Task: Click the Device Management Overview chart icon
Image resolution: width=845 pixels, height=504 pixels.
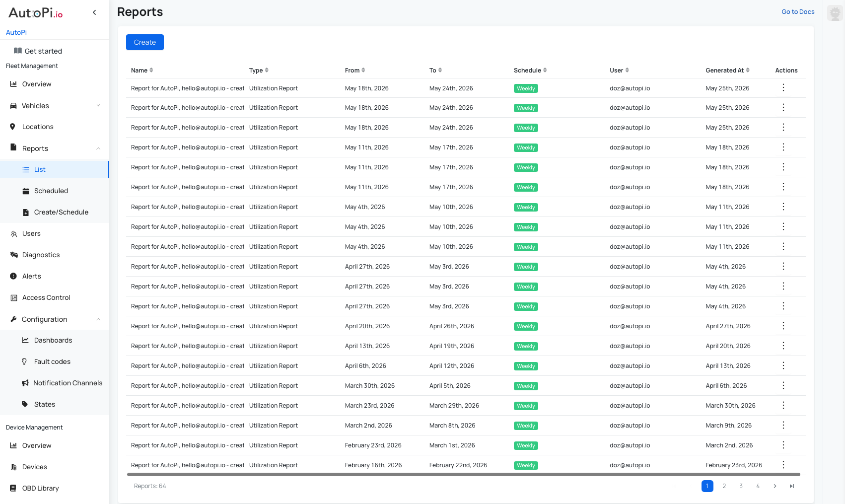Action: pyautogui.click(x=13, y=445)
